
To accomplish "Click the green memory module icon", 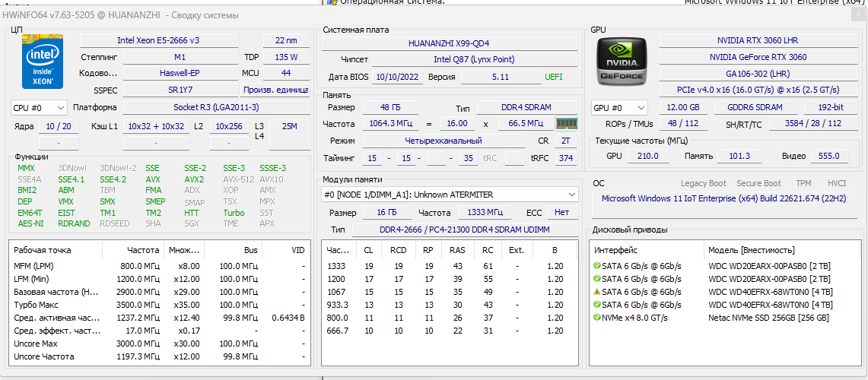I will click(x=567, y=123).
